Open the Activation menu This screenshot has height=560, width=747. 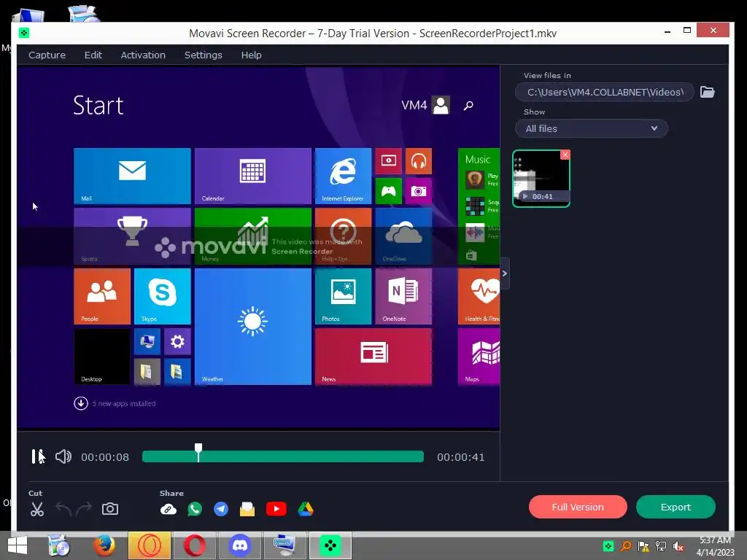[143, 55]
